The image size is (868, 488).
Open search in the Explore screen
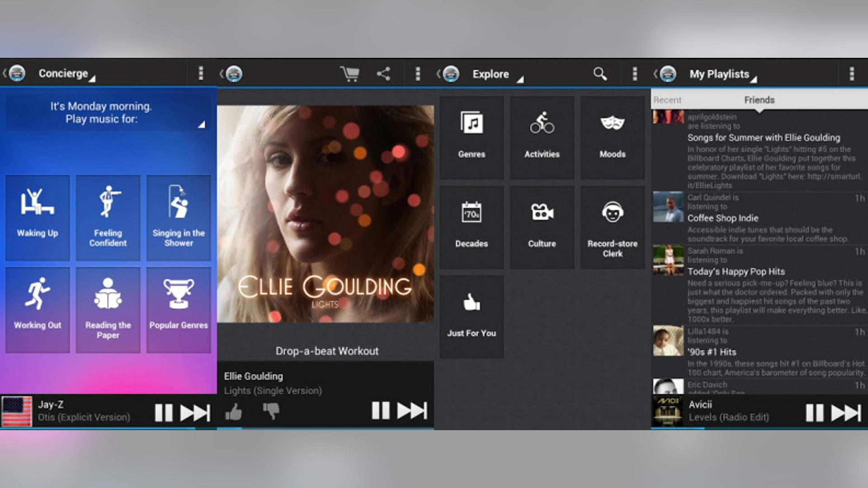[x=599, y=73]
